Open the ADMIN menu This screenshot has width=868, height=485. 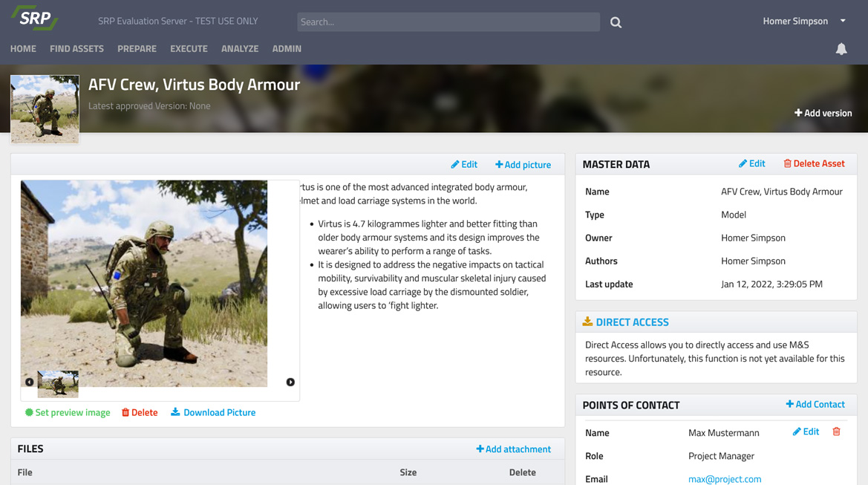tap(287, 49)
